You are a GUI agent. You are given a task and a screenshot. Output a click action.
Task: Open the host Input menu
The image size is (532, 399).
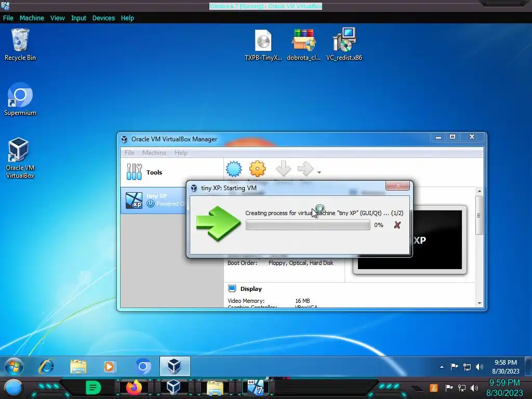[78, 18]
